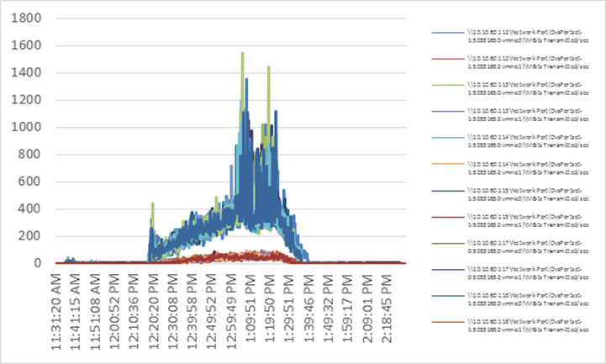Select the 12:10:36 PM time axis label
This screenshot has height=364, width=606.
[134, 311]
